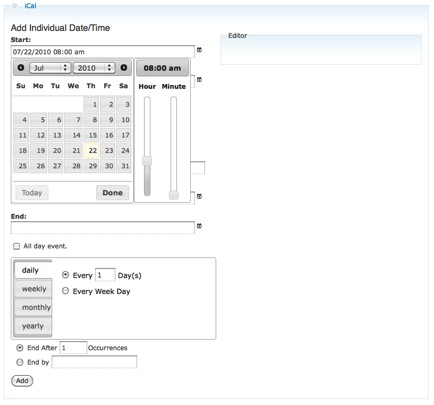The height and width of the screenshot is (405, 434).
Task: Select July 23 in calendar
Action: point(108,151)
